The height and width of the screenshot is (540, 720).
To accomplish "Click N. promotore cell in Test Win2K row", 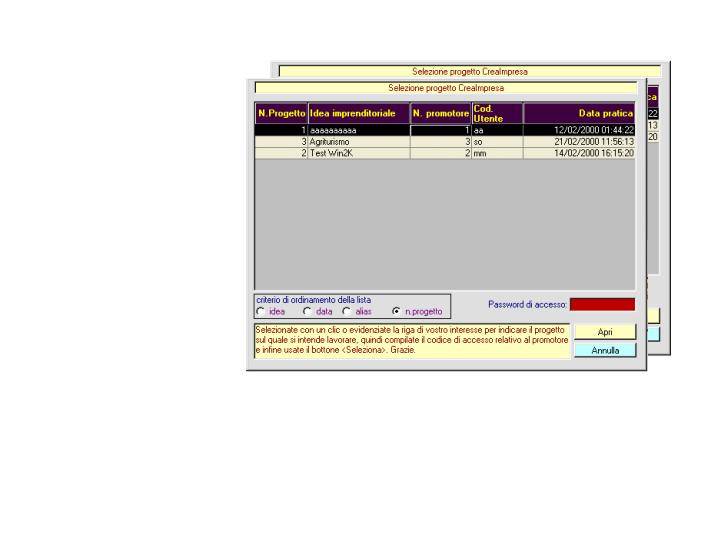I will tap(441, 153).
